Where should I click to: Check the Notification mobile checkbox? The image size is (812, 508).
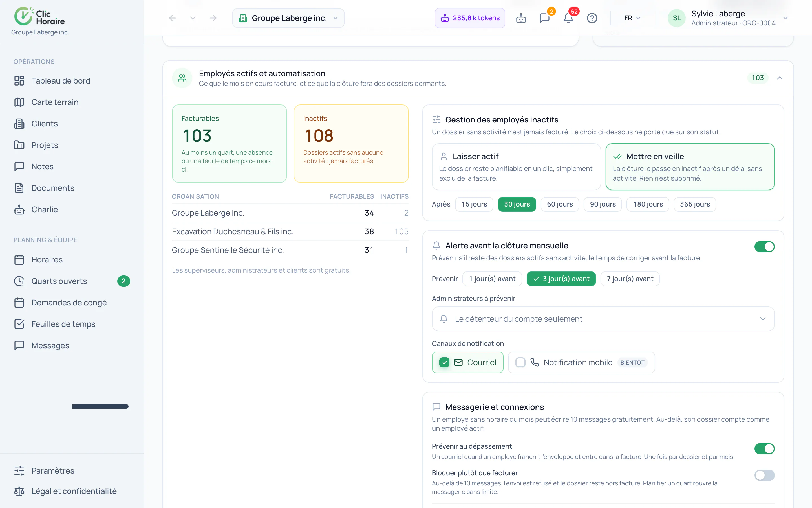[520, 363]
